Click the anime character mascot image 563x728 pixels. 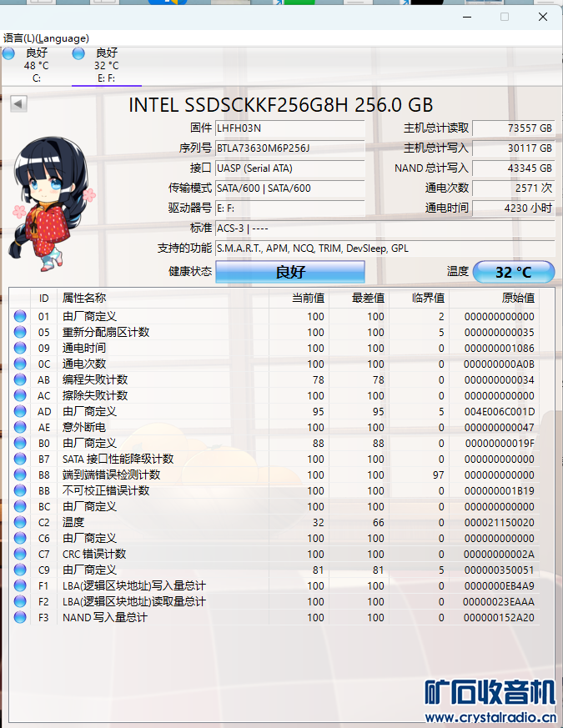coord(51,204)
